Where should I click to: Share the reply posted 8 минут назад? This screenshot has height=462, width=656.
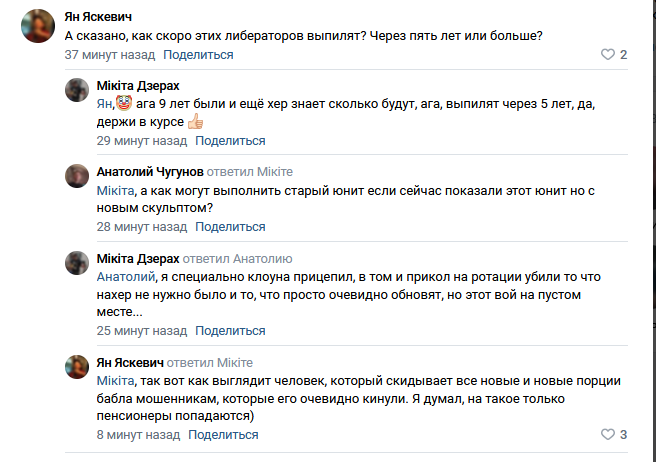223,435
